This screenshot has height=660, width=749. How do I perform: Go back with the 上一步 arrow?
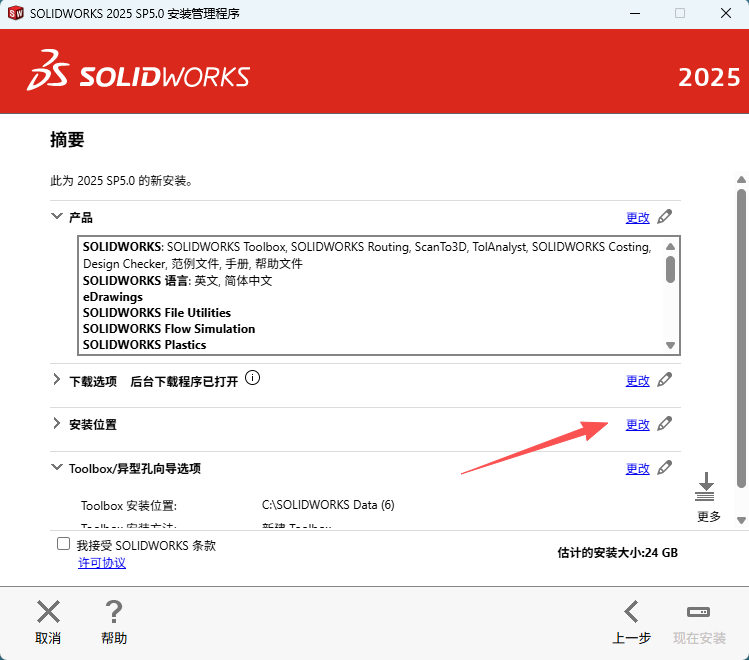click(x=631, y=612)
